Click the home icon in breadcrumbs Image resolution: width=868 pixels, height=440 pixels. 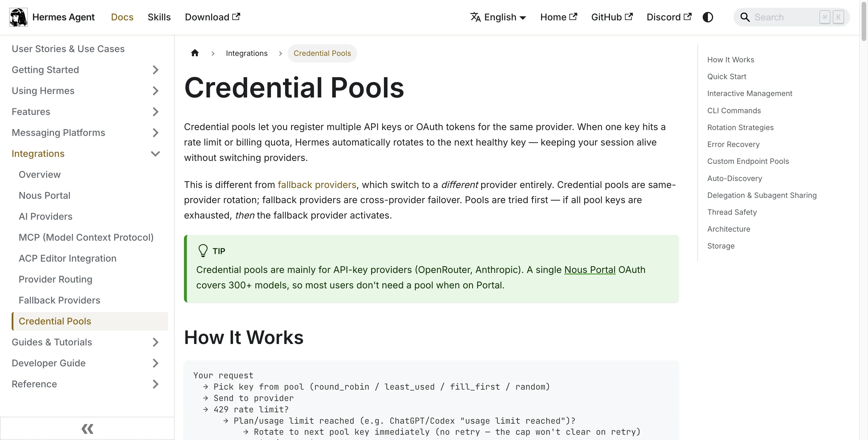195,53
